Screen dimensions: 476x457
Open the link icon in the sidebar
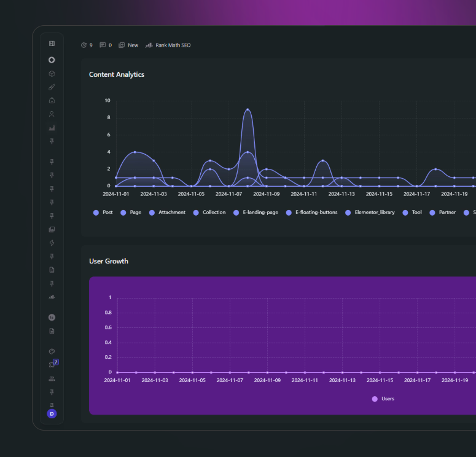52,87
